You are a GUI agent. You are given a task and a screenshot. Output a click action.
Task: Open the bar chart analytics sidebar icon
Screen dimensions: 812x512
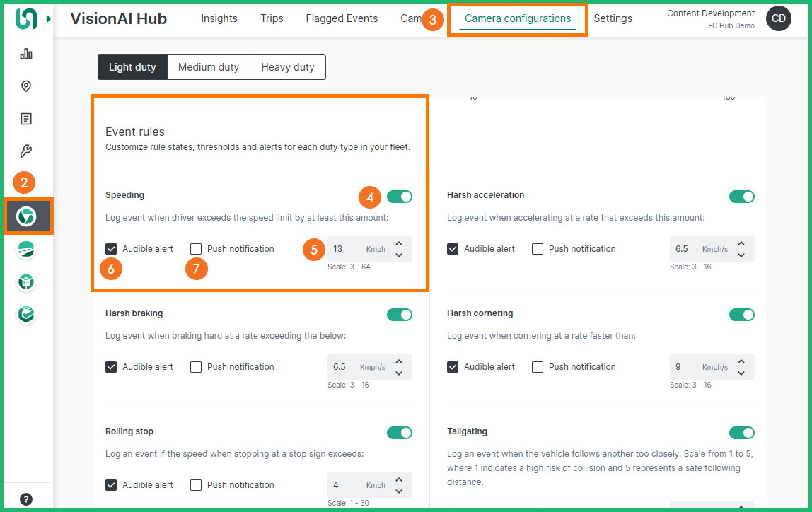click(x=26, y=54)
